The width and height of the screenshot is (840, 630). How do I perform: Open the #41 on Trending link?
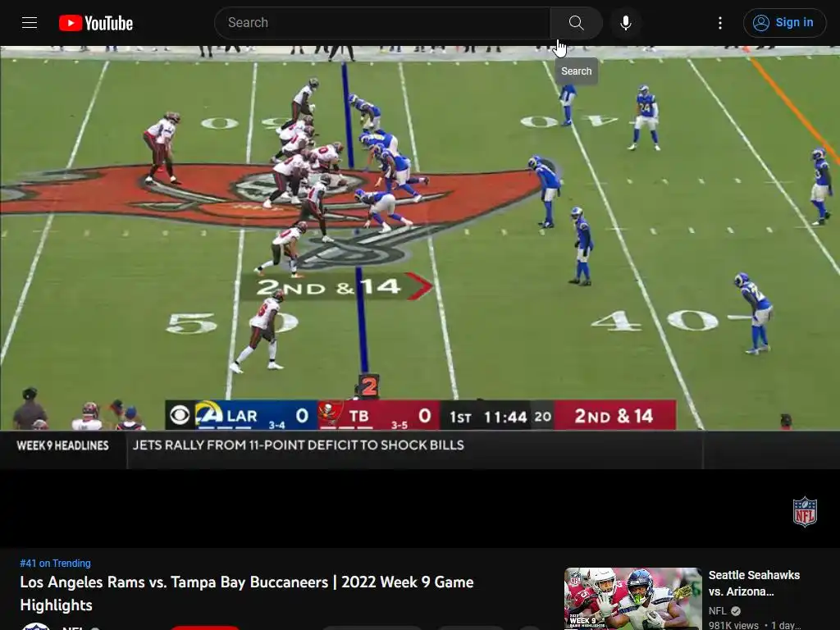coord(55,563)
